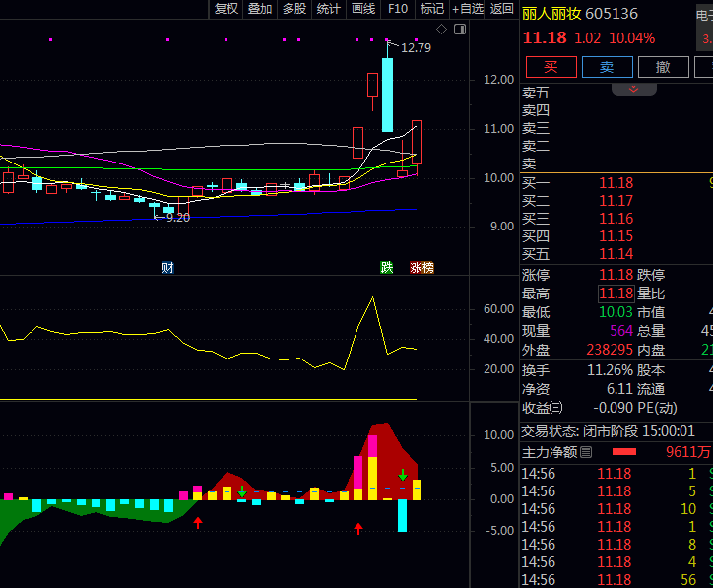This screenshot has width=713, height=588.
Task: Expand the red double-chevron order book handle
Action: click(x=634, y=89)
